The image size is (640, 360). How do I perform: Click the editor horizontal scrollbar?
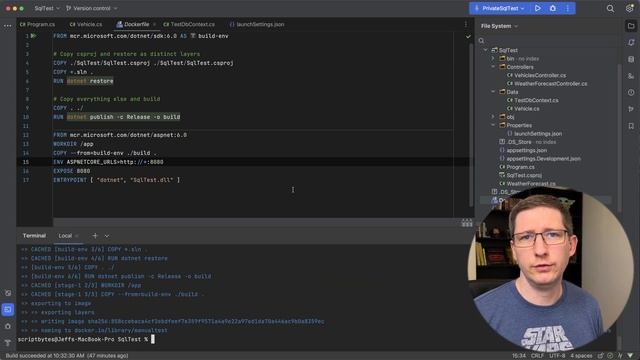point(256,222)
